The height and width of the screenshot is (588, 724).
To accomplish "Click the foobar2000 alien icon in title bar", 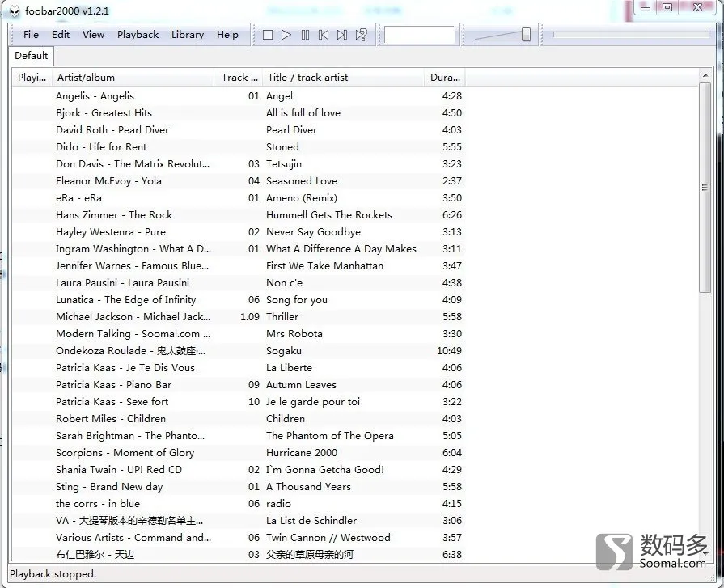I will pos(15,11).
